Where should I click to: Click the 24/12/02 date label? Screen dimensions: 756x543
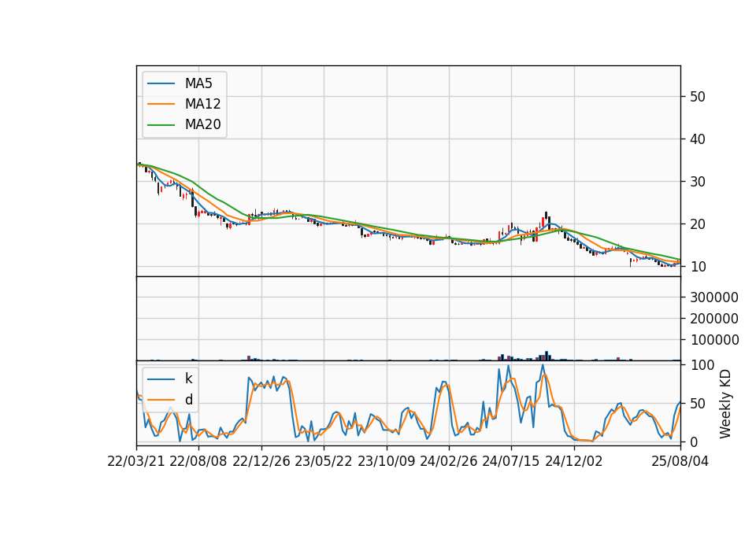pos(574,462)
